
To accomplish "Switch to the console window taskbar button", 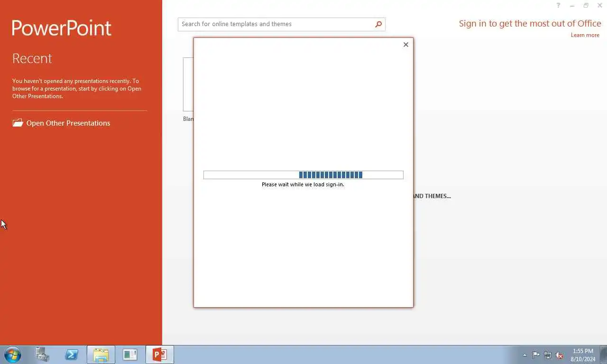I will (130, 355).
